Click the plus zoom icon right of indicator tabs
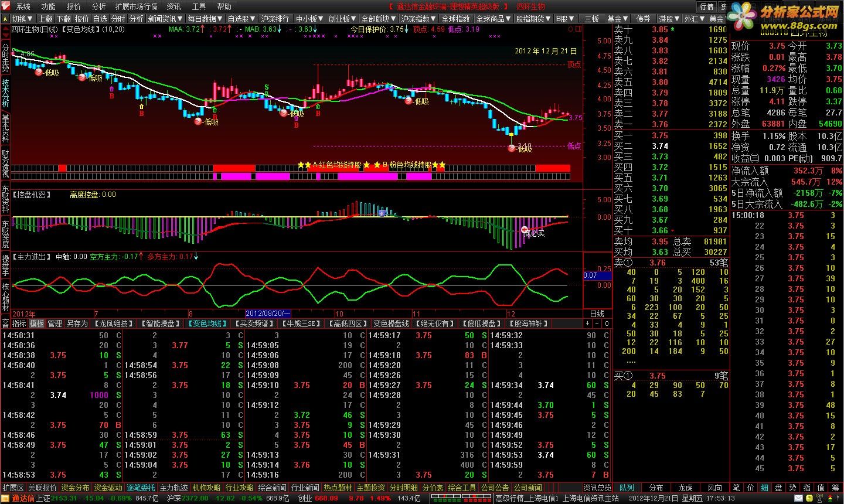Image resolution: width=844 pixels, height=504 pixels. 588,323
